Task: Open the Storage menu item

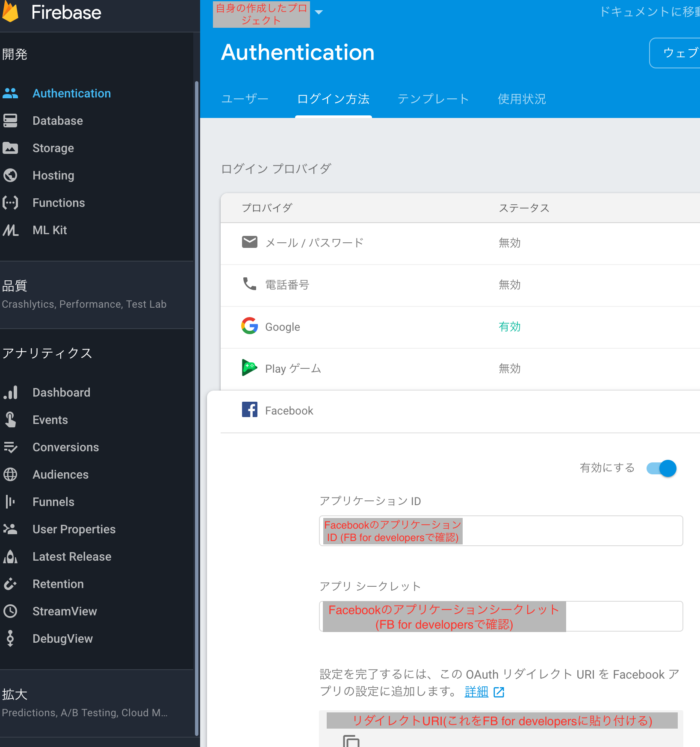Action: pos(53,148)
